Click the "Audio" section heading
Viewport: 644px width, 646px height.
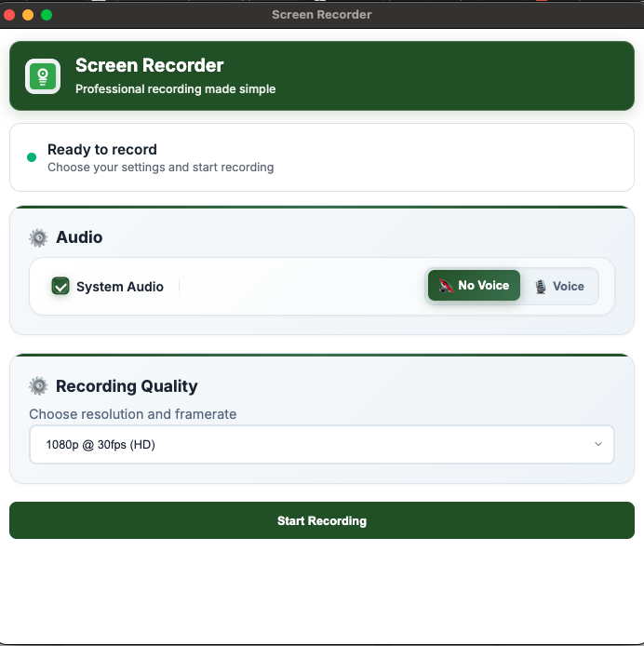(x=79, y=237)
